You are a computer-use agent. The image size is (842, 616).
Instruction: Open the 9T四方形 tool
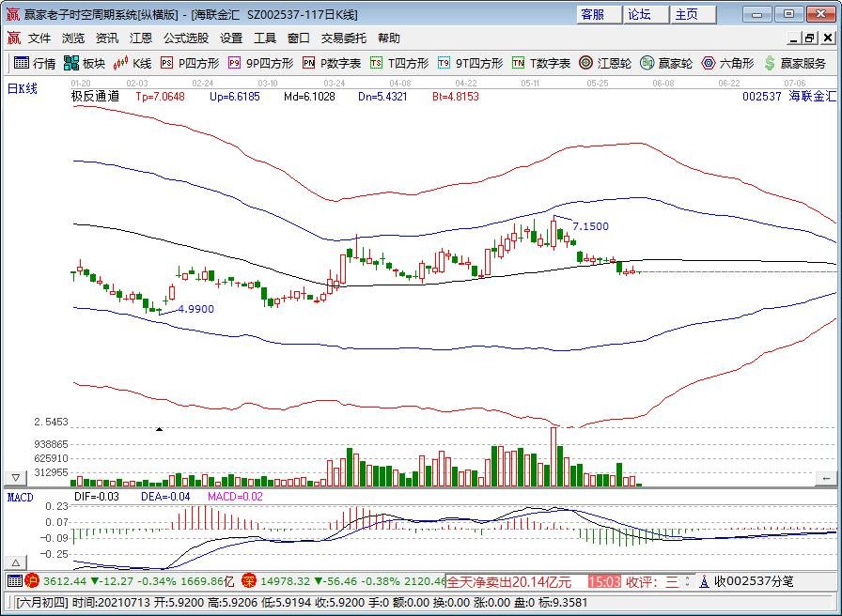click(x=470, y=63)
